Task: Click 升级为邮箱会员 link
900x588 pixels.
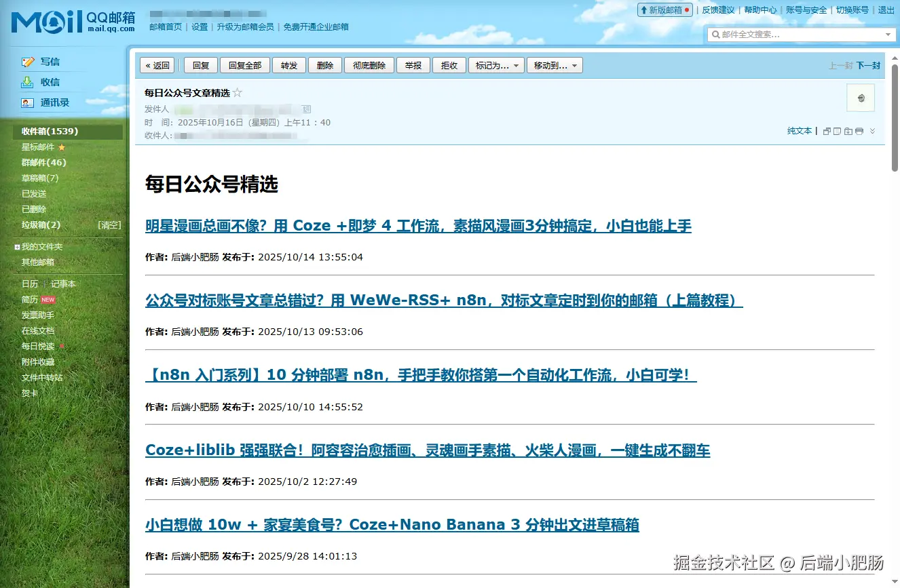Action: tap(245, 27)
